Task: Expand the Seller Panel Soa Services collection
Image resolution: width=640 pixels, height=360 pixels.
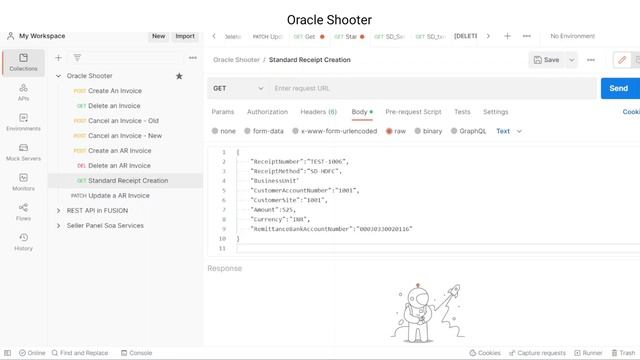Action: 58,226
